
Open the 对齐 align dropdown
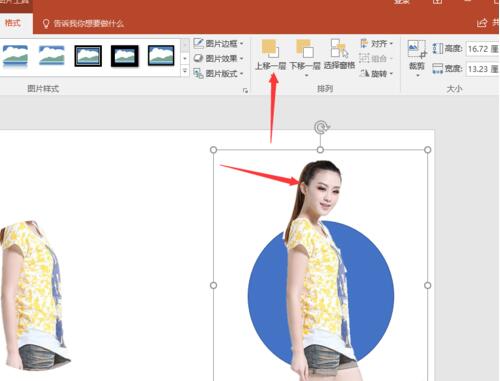(x=377, y=43)
